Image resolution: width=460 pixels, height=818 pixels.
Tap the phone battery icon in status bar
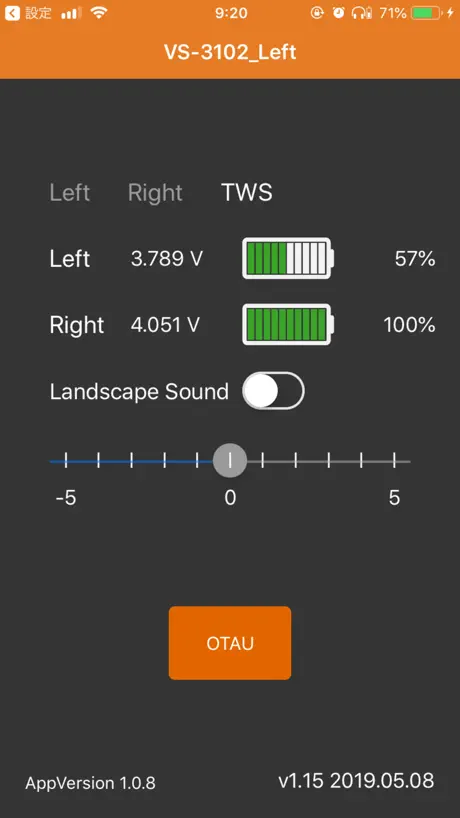426,14
